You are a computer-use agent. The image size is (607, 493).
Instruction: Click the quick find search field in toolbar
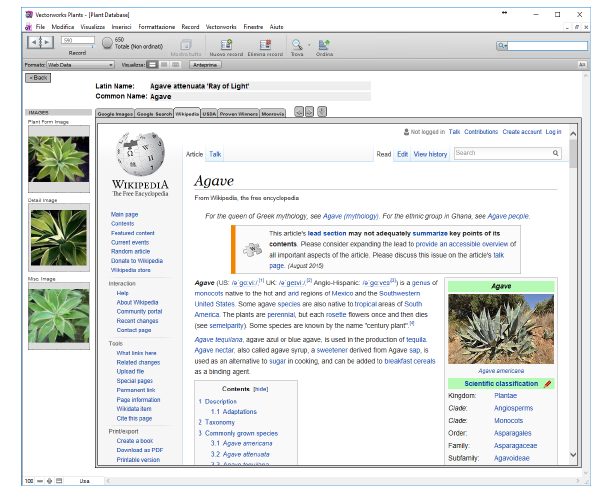pyautogui.click(x=547, y=46)
